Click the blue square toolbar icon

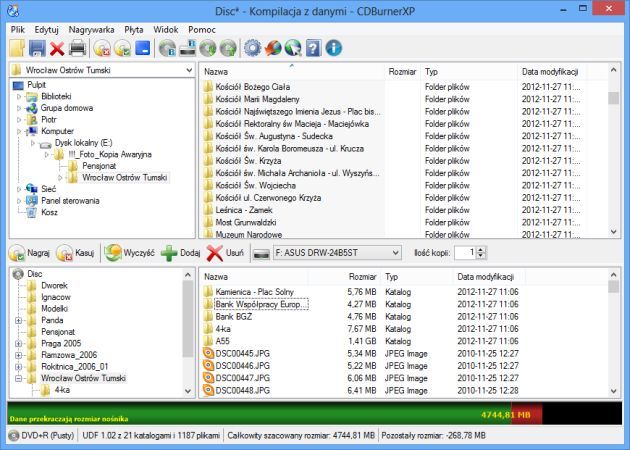coord(143,48)
